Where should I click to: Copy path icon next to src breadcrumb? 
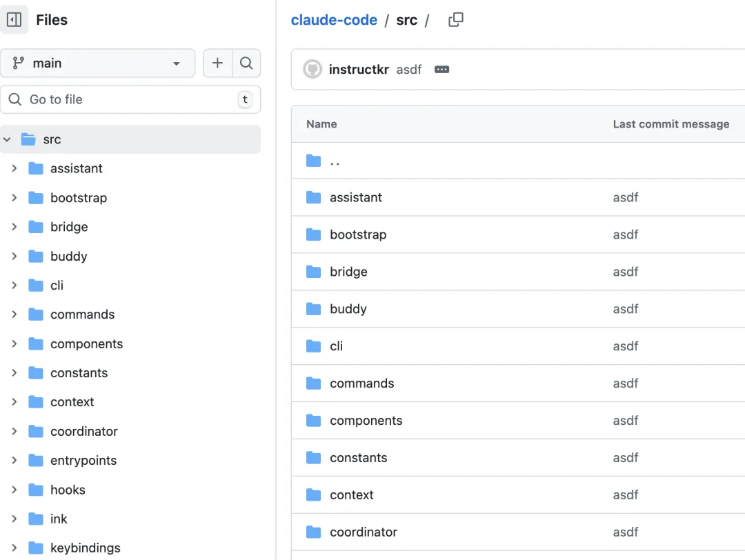(x=456, y=20)
